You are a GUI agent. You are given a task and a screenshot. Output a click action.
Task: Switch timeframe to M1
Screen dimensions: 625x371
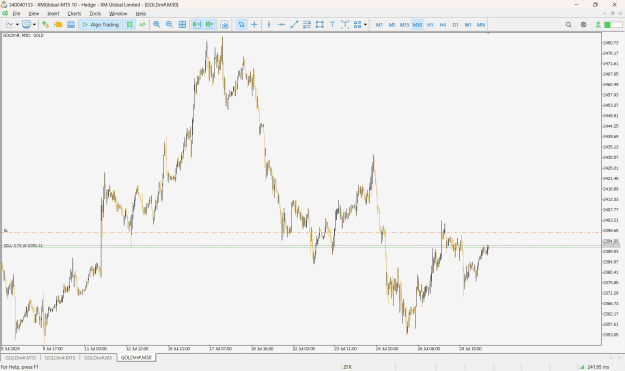[x=379, y=25]
